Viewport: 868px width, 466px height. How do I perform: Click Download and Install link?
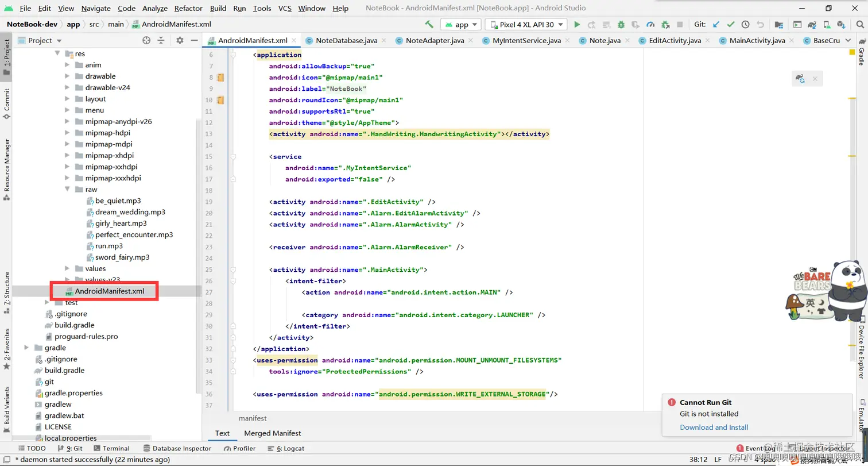(714, 427)
